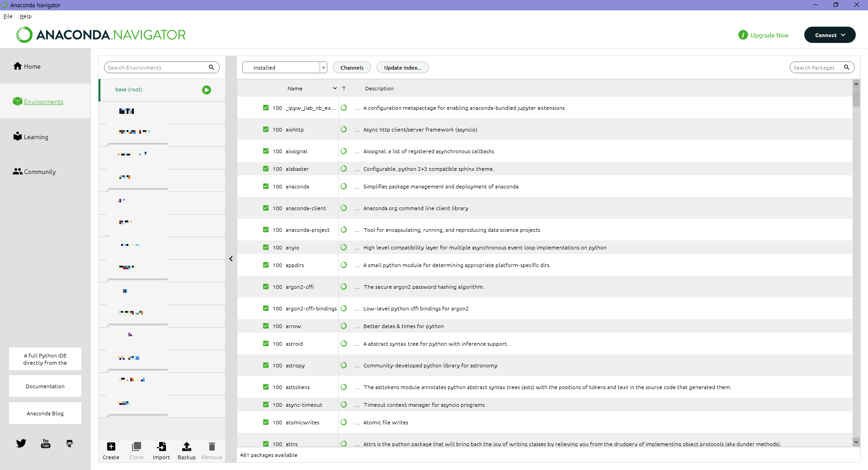Toggle the astroid package checkbox
This screenshot has height=470, width=868.
(266, 343)
